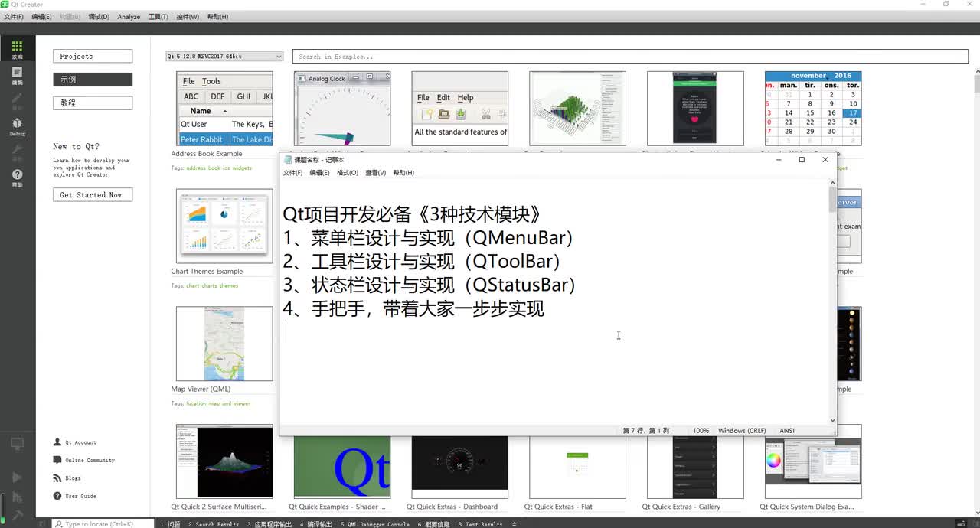This screenshot has width=980, height=528.
Task: Open the 8 Test Results output pane
Action: [x=480, y=524]
